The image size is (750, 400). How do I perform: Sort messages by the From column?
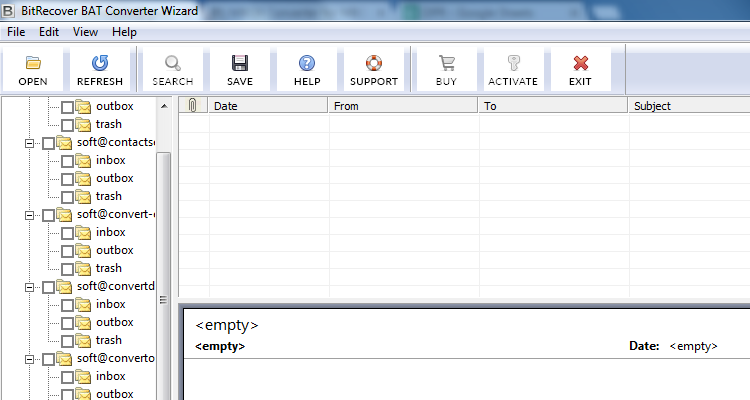coord(403,105)
